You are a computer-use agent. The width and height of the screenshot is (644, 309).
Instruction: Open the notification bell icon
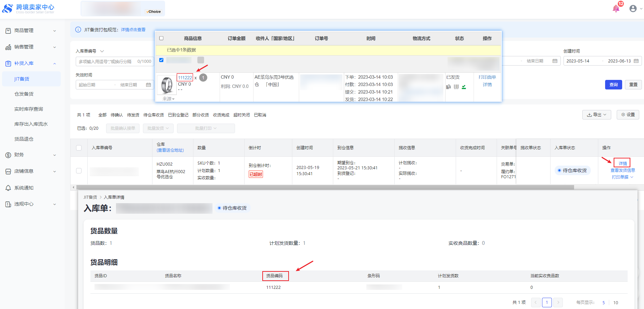click(x=616, y=9)
